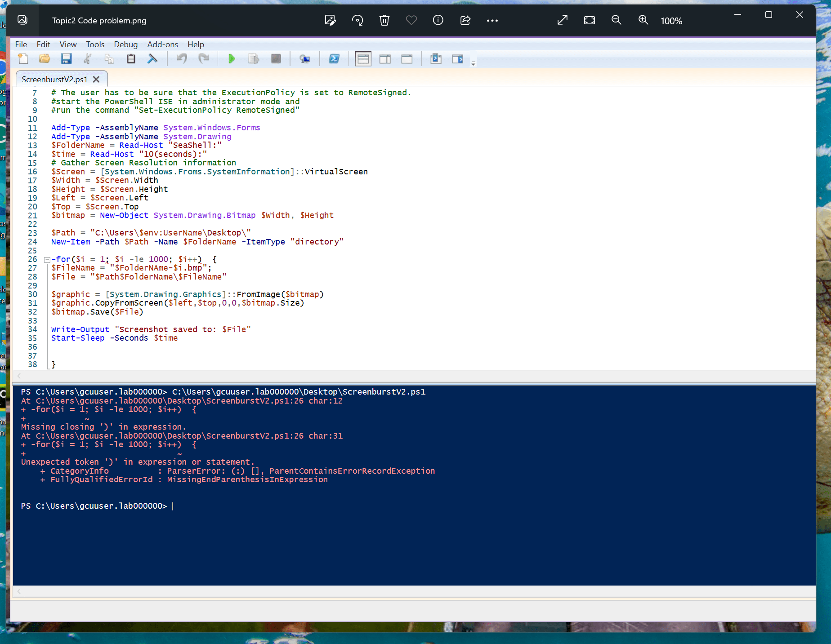Screen dimensions: 831x644
Task: Launch PowerShell.exe from the blue toolbar icon
Action: click(334, 58)
